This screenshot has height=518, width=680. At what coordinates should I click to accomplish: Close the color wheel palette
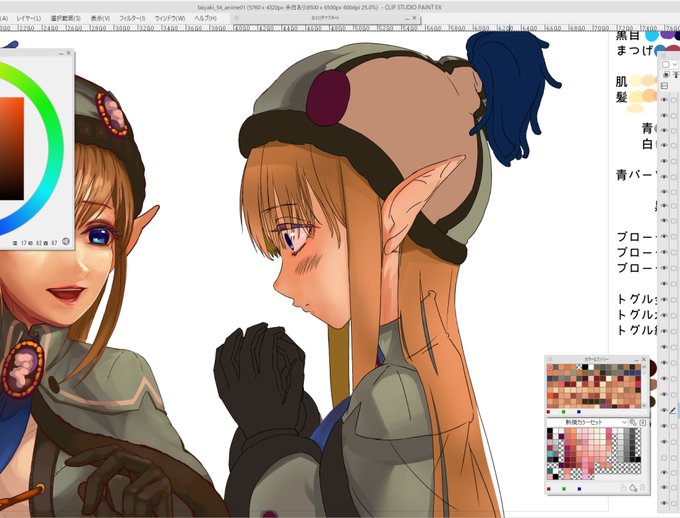pos(69,53)
